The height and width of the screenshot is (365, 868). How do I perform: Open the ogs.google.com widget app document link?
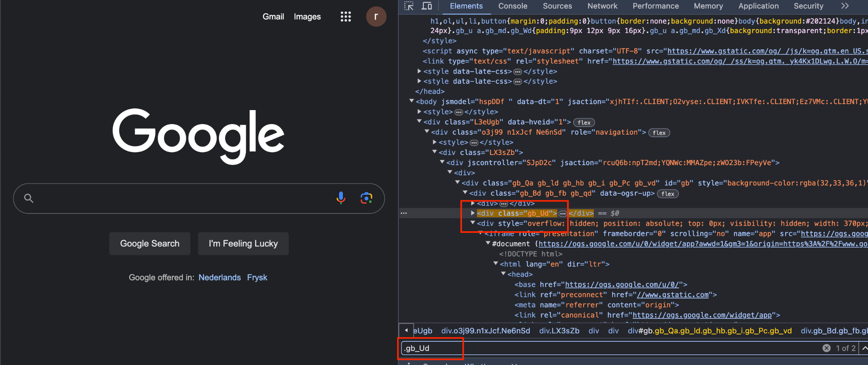[x=703, y=244]
